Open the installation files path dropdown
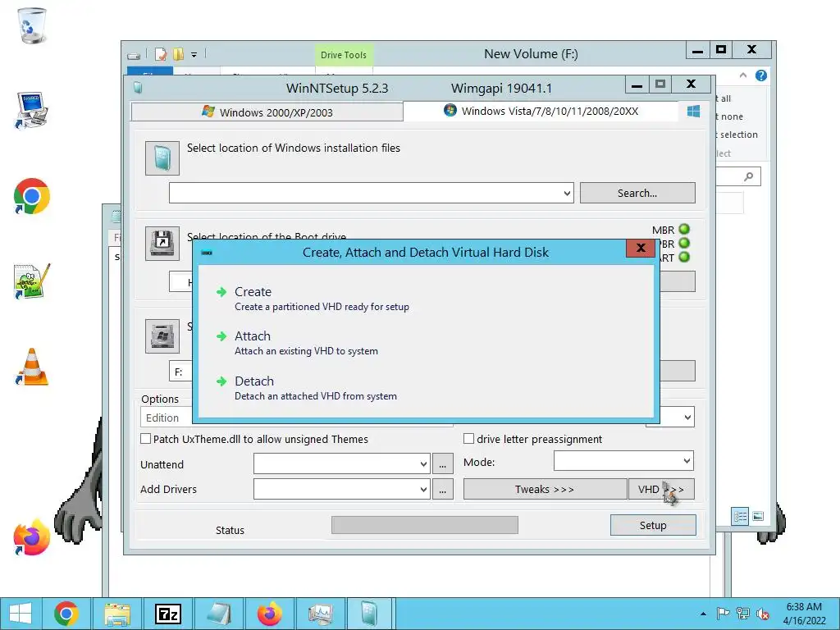The image size is (840, 630). point(567,194)
